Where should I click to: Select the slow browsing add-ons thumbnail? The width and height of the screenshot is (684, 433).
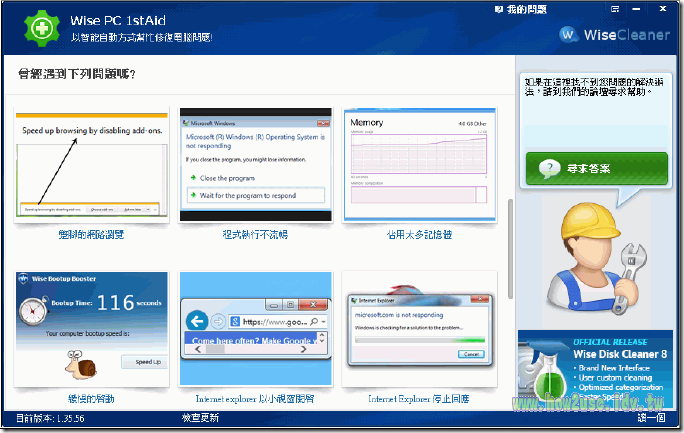pos(91,165)
